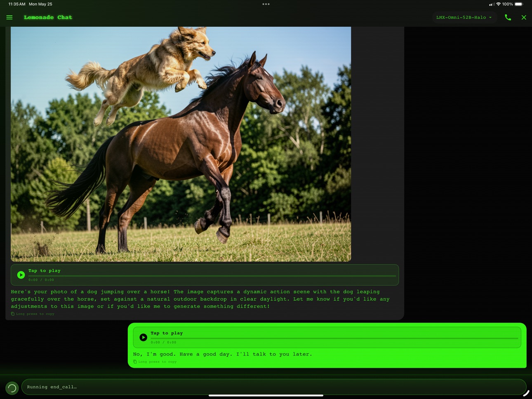Play the audio of the assistant's image reply
This screenshot has height=399, width=532.
[21, 275]
